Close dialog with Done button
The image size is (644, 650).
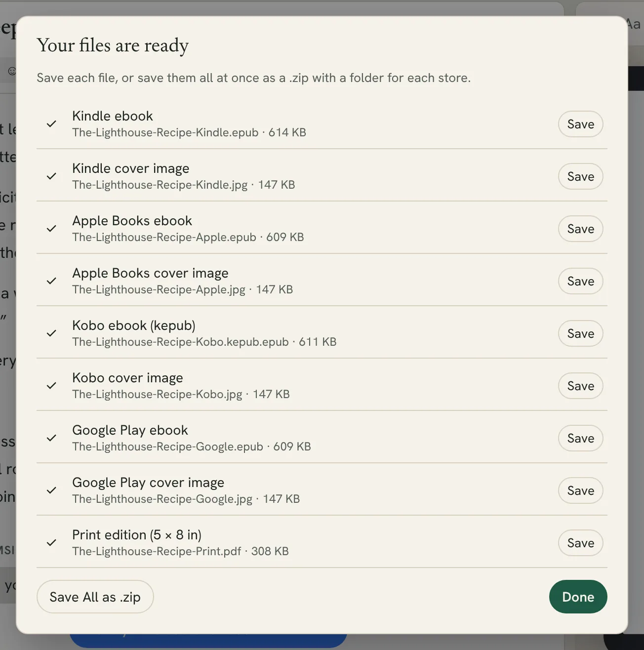click(578, 597)
